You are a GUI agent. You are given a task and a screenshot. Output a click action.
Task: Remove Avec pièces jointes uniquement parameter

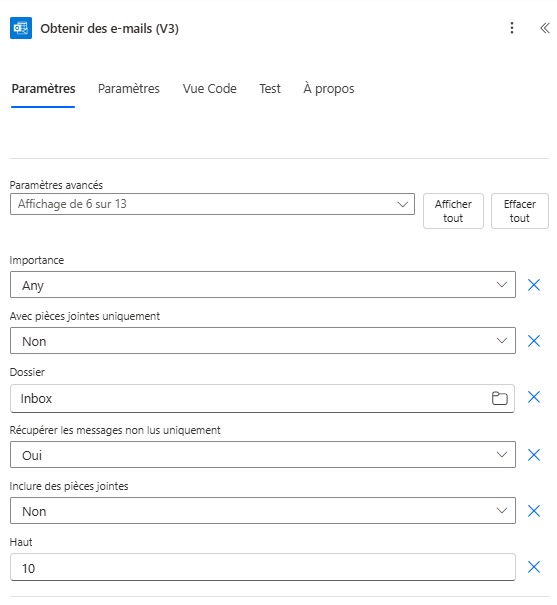(534, 341)
